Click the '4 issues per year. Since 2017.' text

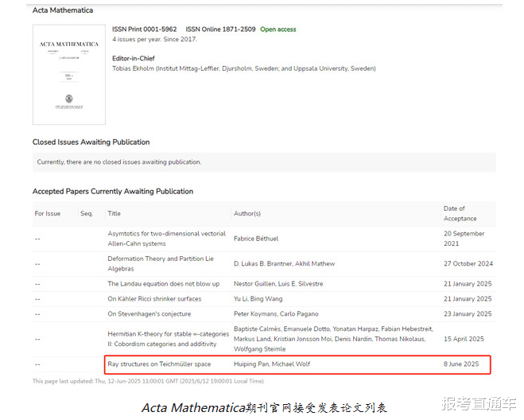155,40
